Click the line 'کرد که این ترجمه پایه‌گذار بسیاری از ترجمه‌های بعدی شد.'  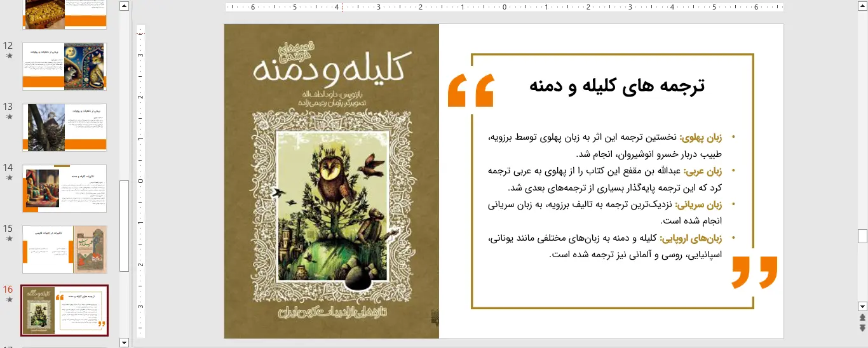(x=615, y=188)
